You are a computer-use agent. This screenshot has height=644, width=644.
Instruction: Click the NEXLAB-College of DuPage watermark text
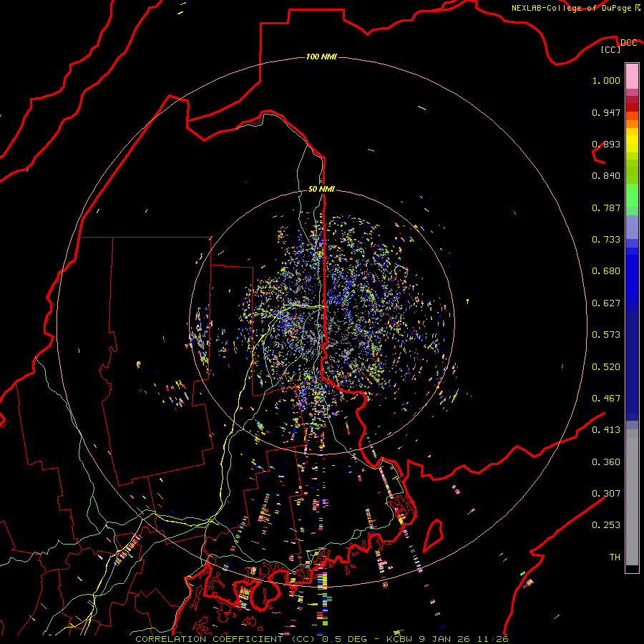pos(575,8)
